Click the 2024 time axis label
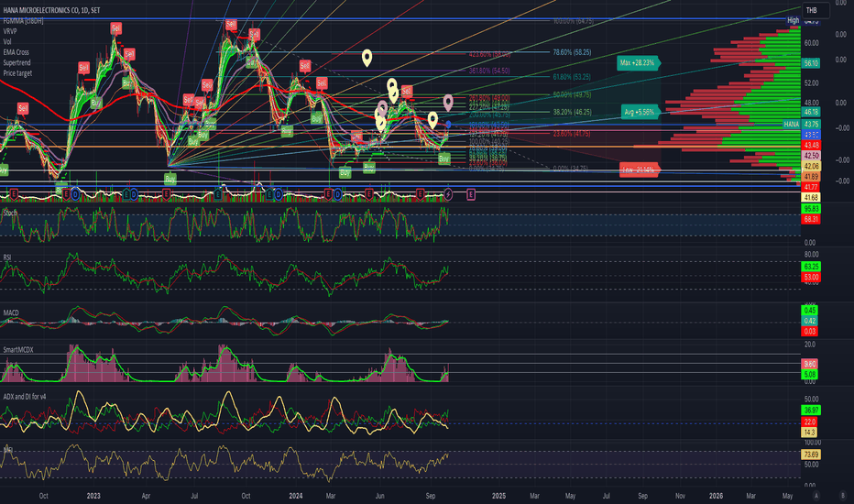The image size is (854, 504). tap(296, 496)
